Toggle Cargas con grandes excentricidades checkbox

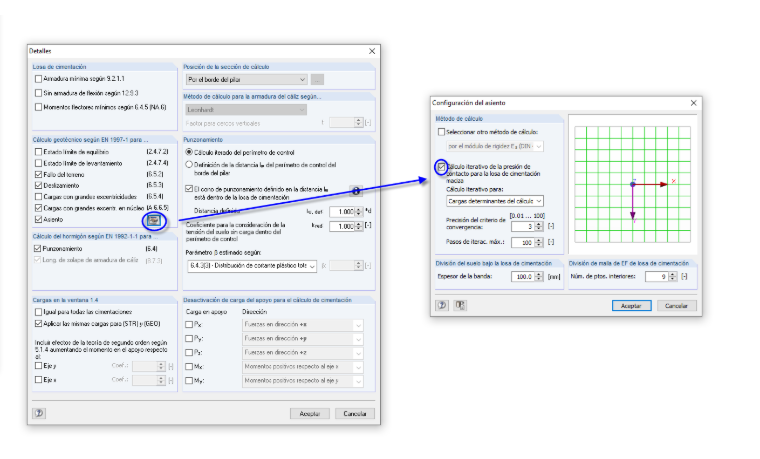click(x=38, y=197)
